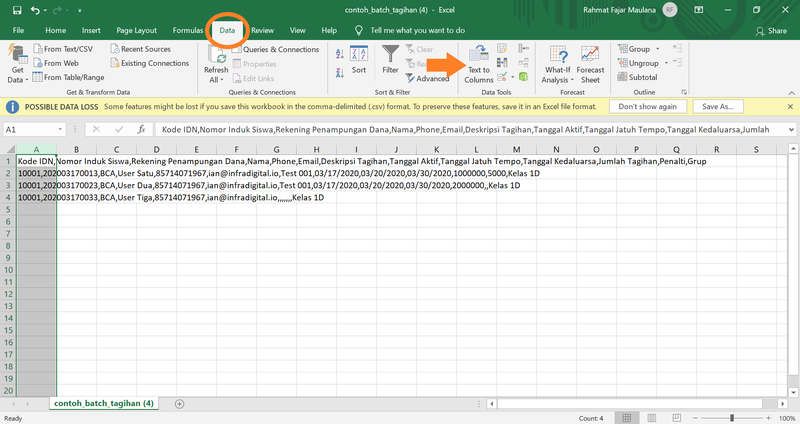Click the Save As... button
This screenshot has width=800, height=424.
[717, 107]
